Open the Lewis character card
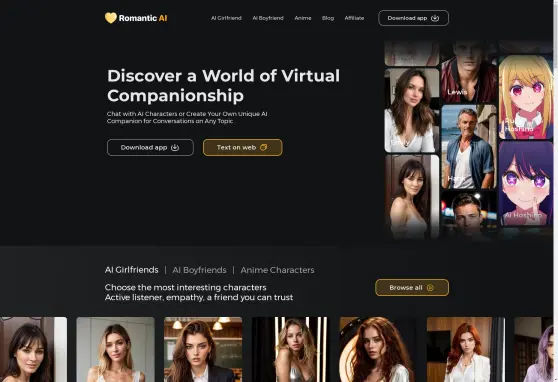Screen dimensions: 558x382 [469, 72]
